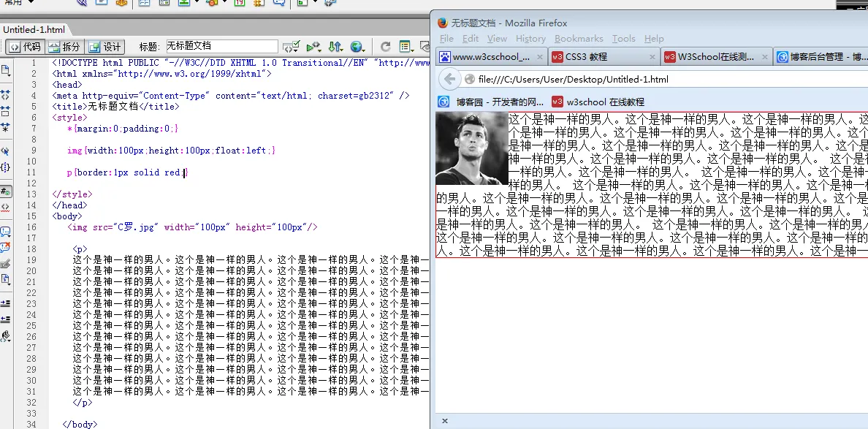Open the Recent Snippets icon menu
Viewport: 868px width, 429px height.
coord(6,279)
